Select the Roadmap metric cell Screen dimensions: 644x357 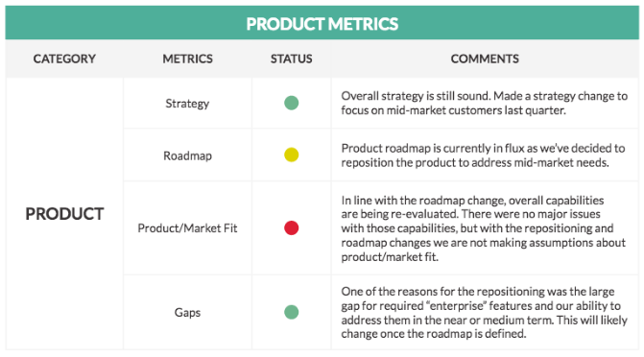coord(187,155)
